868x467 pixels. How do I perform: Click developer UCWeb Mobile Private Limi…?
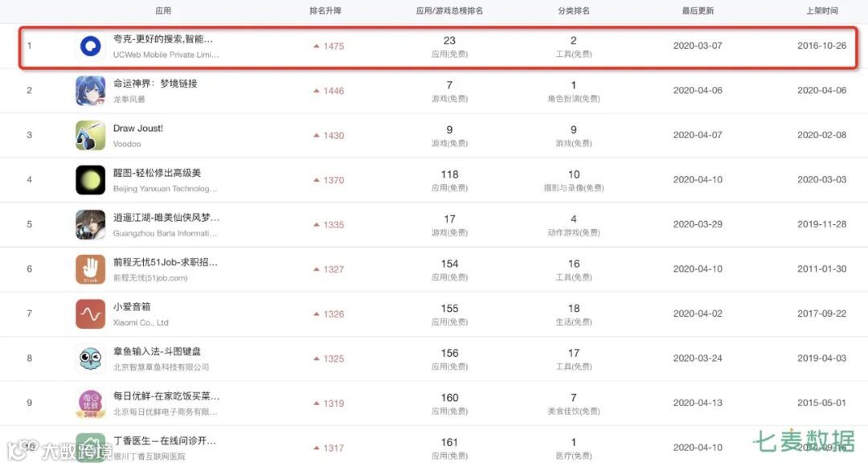[x=166, y=55]
